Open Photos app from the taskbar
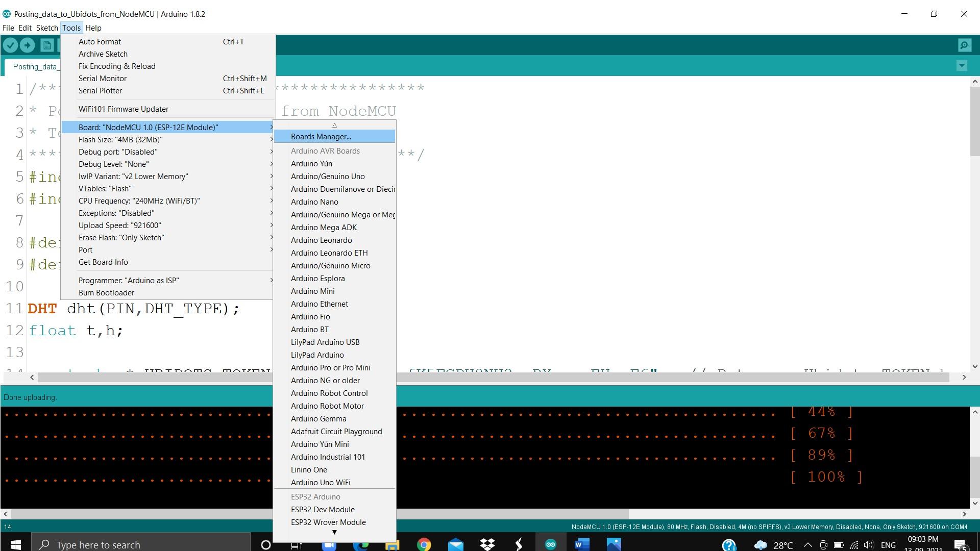 (614, 545)
